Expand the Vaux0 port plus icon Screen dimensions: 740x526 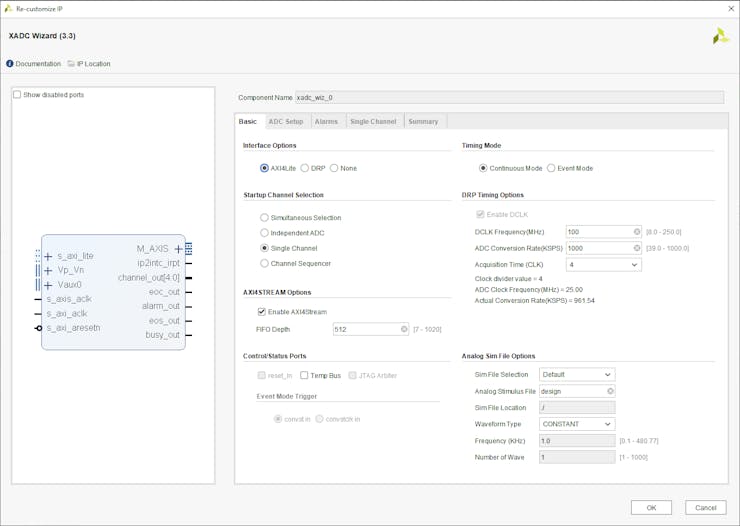pyautogui.click(x=48, y=285)
